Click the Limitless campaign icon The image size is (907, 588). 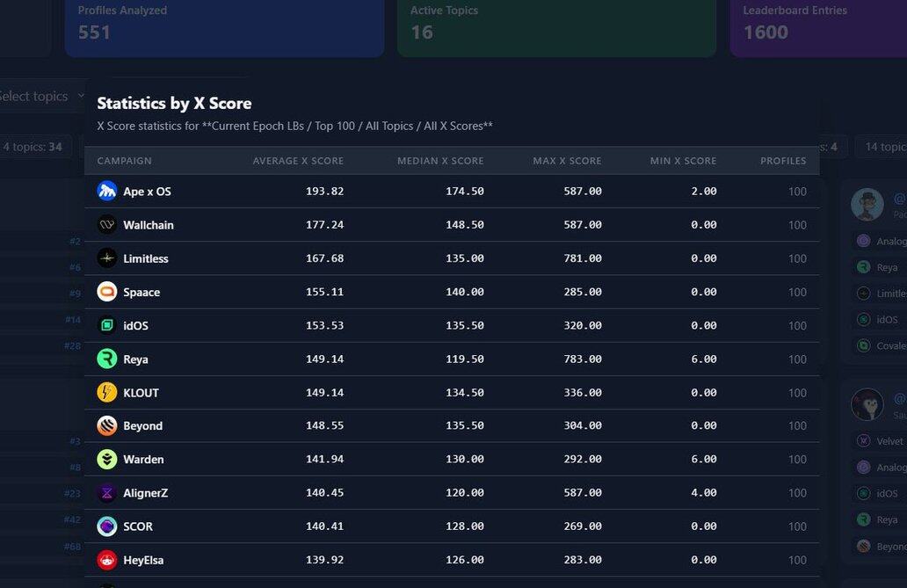coord(106,258)
